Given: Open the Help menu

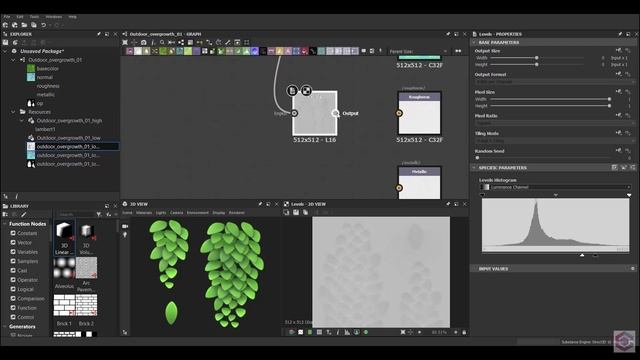Looking at the screenshot, I should 73,17.
